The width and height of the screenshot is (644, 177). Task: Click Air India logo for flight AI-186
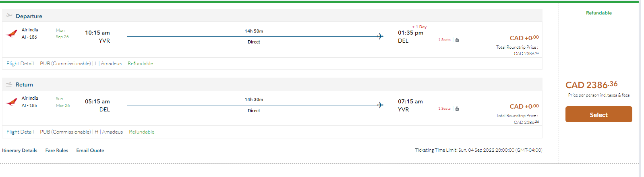point(12,33)
